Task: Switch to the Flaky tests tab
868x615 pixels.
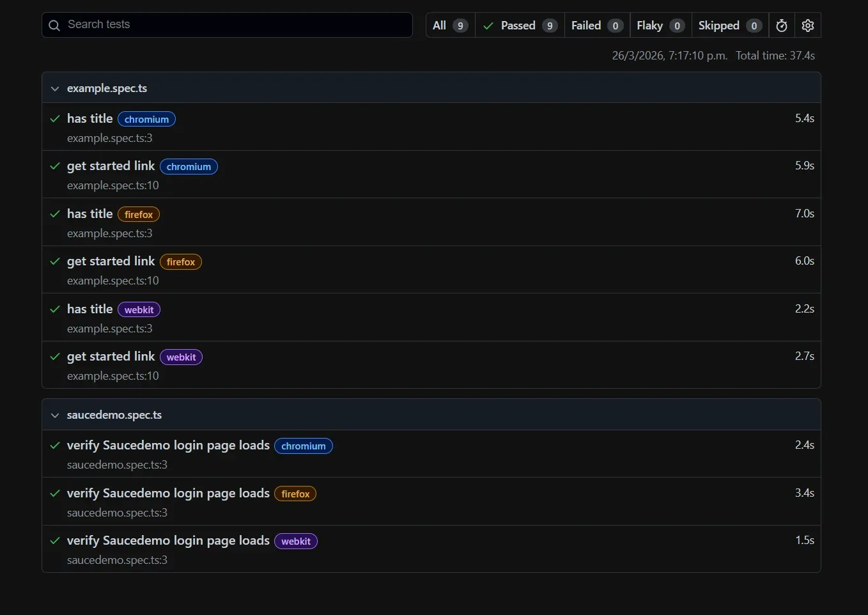Action: coord(660,26)
